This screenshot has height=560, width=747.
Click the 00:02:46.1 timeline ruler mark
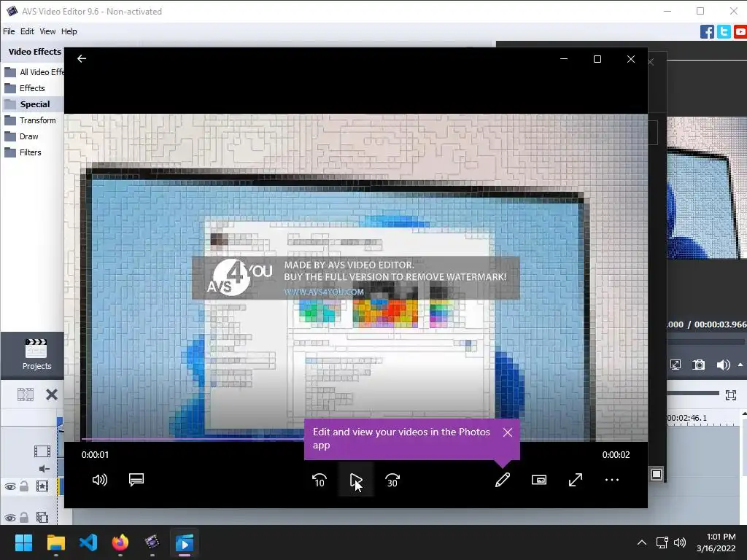click(x=687, y=418)
